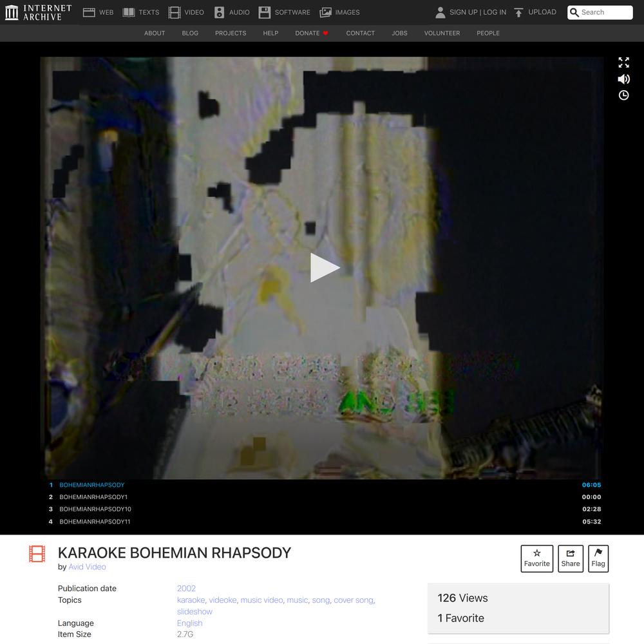The height and width of the screenshot is (644, 644).
Task: Open the BLOG menu item
Action: [190, 33]
